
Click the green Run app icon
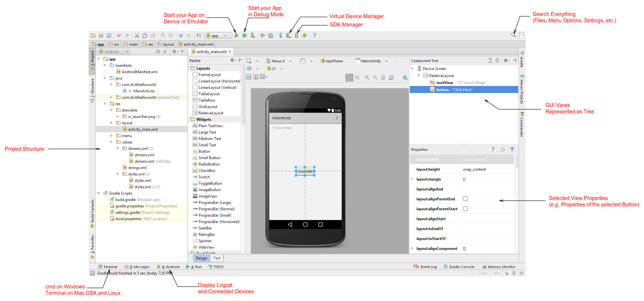[237, 35]
